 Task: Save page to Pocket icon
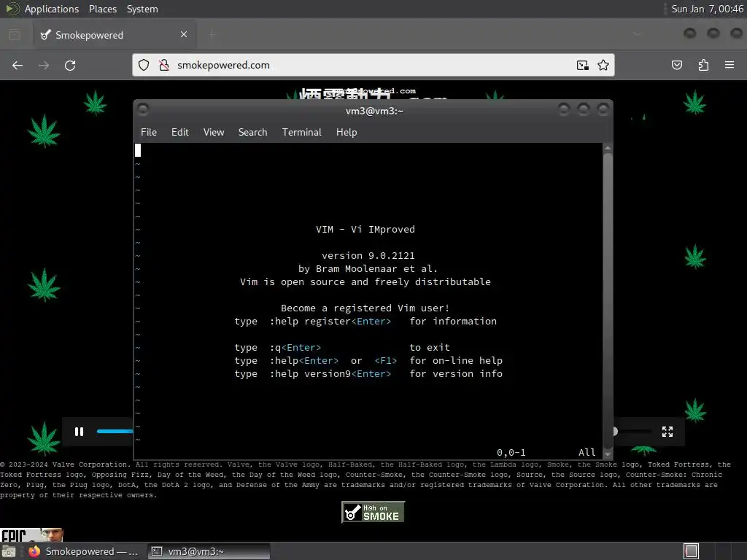point(677,65)
